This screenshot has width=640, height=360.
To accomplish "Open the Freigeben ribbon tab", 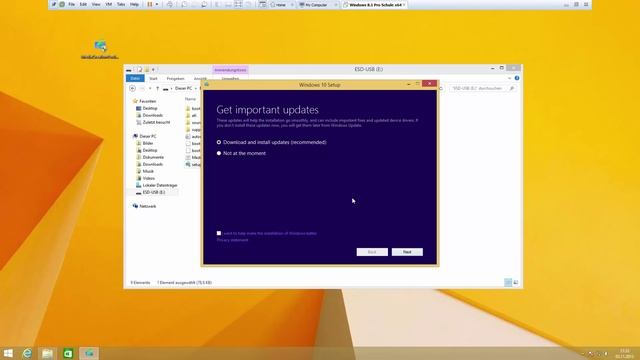I will pos(176,78).
